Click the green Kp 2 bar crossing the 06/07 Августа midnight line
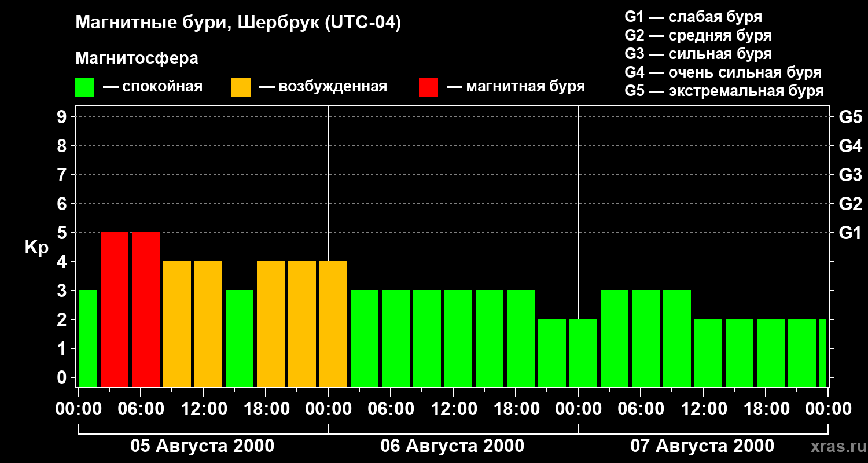 [x=583, y=352]
